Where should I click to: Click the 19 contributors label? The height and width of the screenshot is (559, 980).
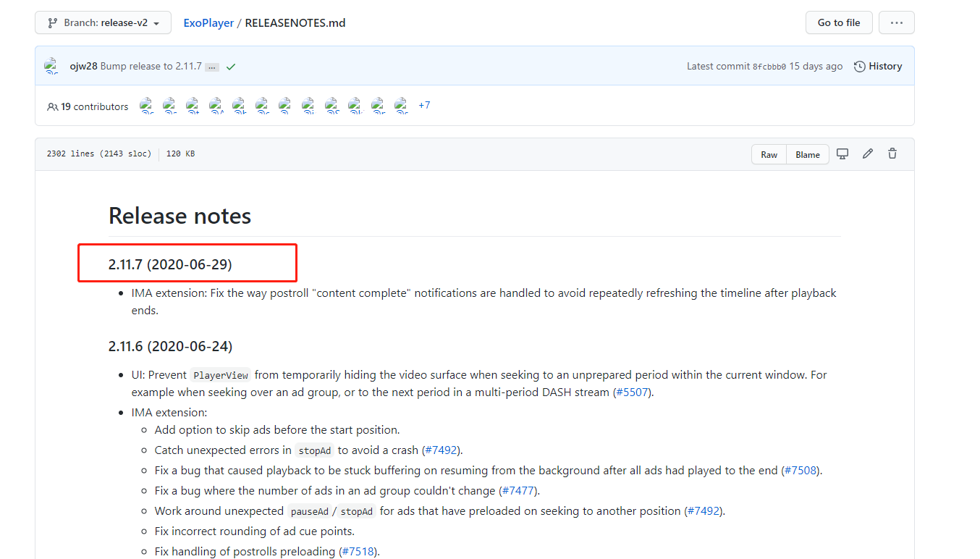pos(94,106)
